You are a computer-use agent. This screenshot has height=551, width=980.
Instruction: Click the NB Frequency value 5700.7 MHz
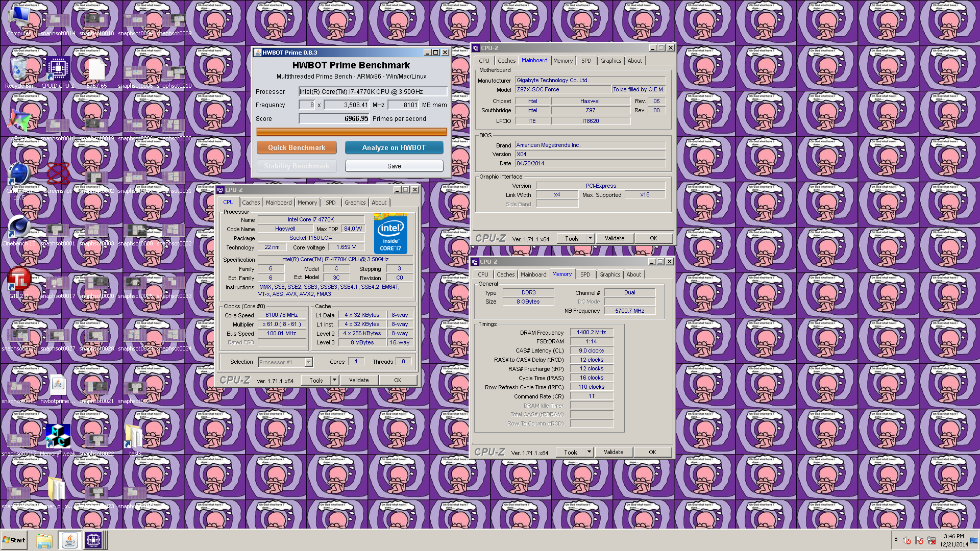point(630,311)
